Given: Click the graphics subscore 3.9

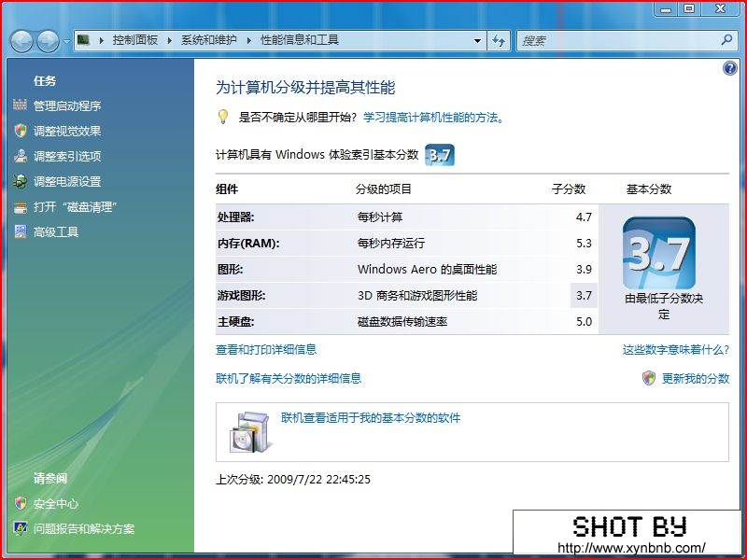Looking at the screenshot, I should click(584, 270).
